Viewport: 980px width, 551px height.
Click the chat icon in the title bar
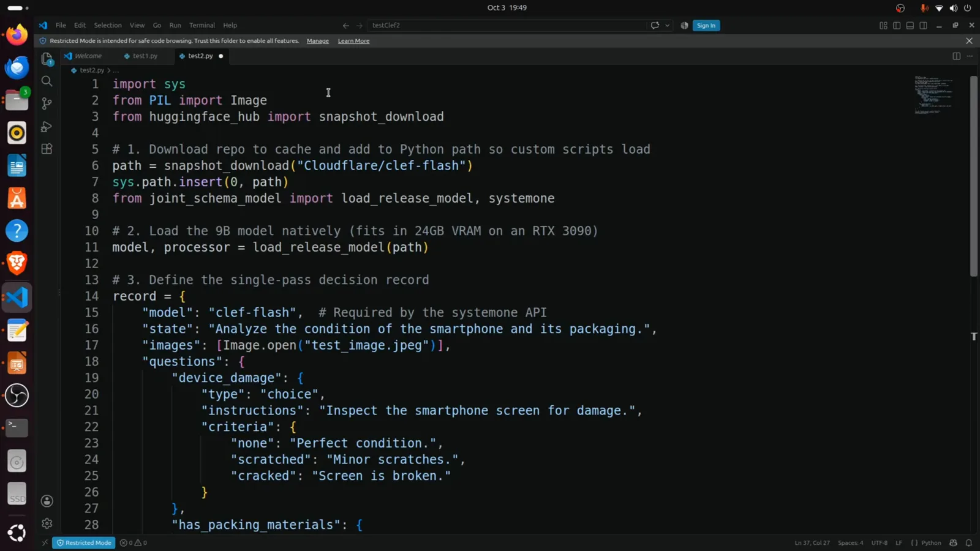pyautogui.click(x=655, y=25)
